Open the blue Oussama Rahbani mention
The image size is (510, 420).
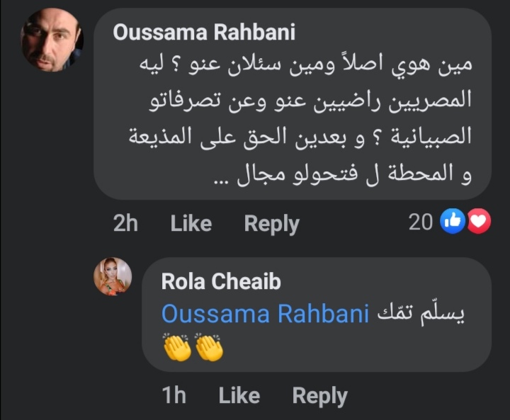pyautogui.click(x=265, y=314)
